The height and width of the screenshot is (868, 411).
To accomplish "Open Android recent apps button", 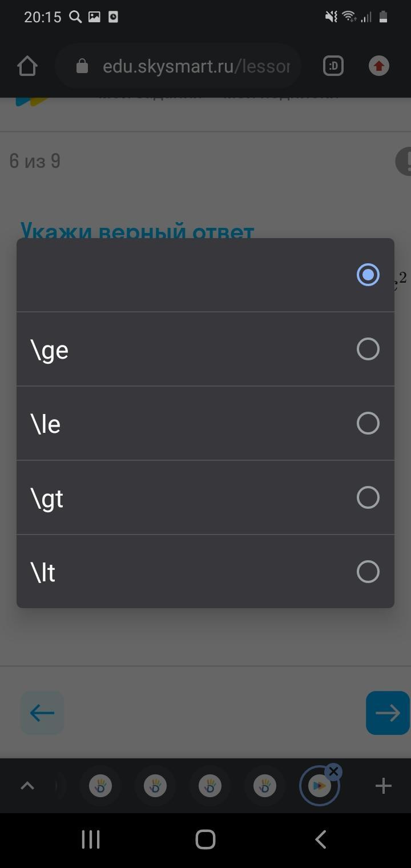I will tap(91, 839).
